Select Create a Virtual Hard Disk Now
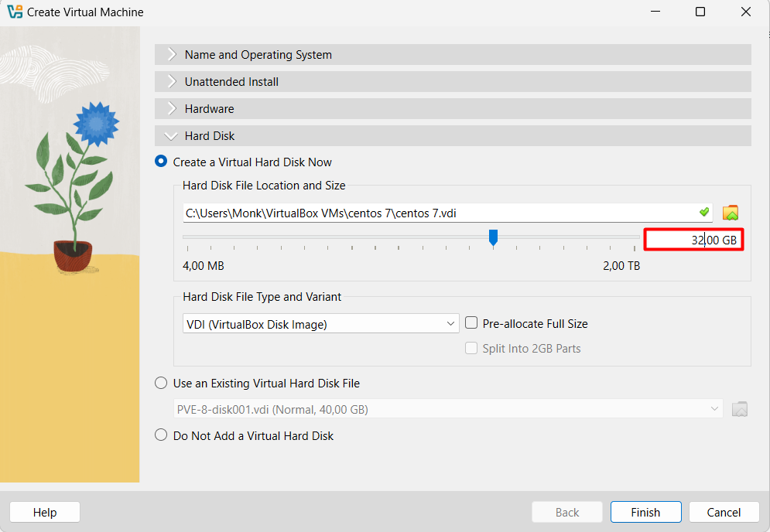The width and height of the screenshot is (770, 532). [x=161, y=162]
